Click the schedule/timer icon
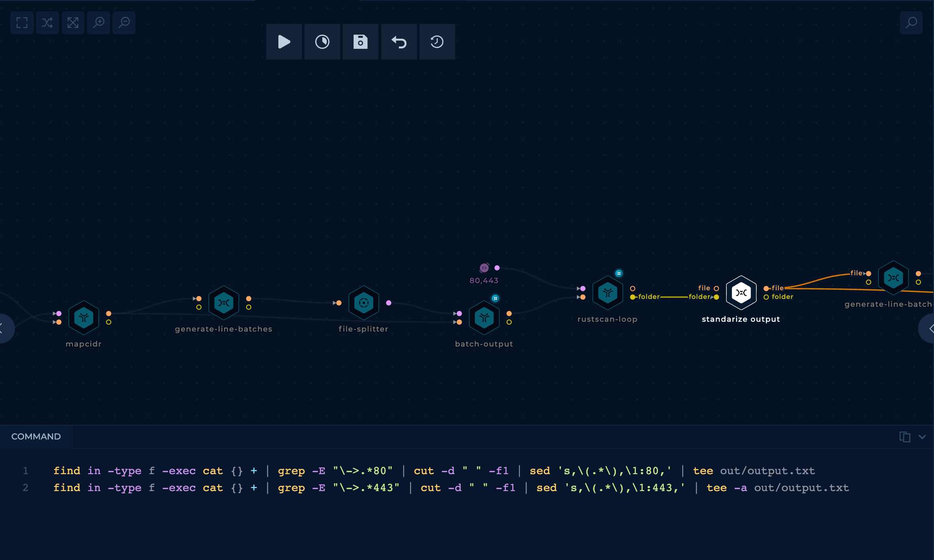The width and height of the screenshot is (934, 560). (x=322, y=41)
